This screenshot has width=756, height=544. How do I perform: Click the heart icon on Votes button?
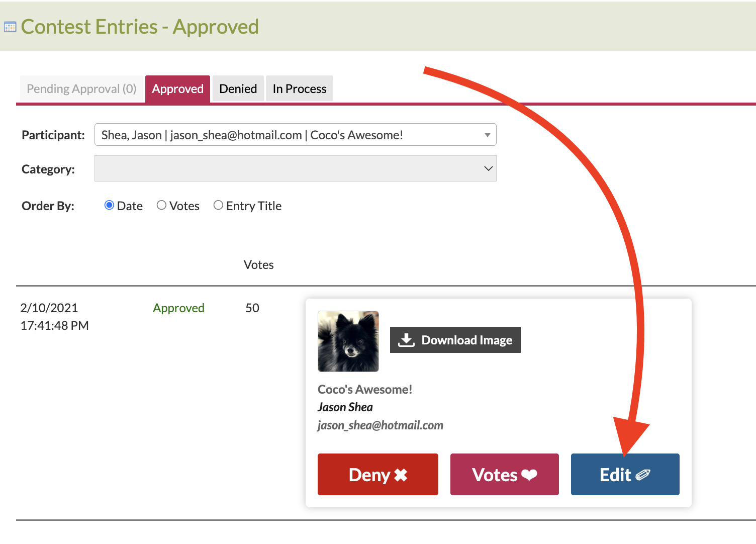[x=529, y=475]
